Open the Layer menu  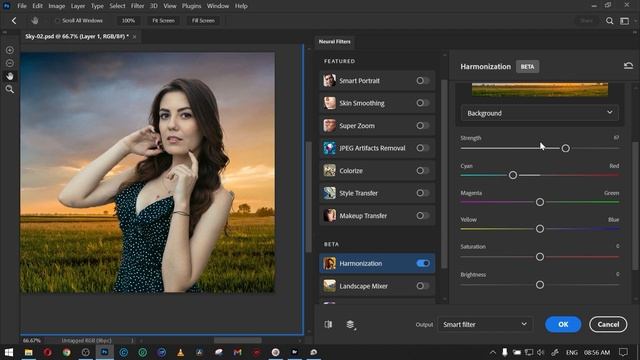[x=78, y=6]
